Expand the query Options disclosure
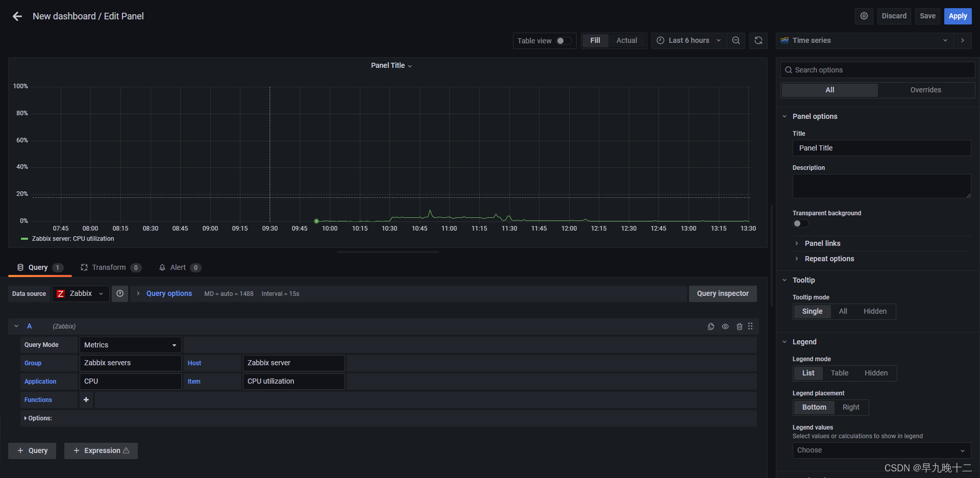The height and width of the screenshot is (478, 980). [38, 418]
